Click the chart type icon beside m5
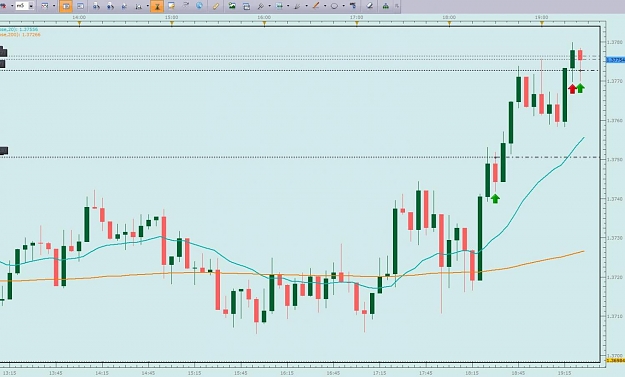Viewport: 625px width, 377px height. coord(45,6)
